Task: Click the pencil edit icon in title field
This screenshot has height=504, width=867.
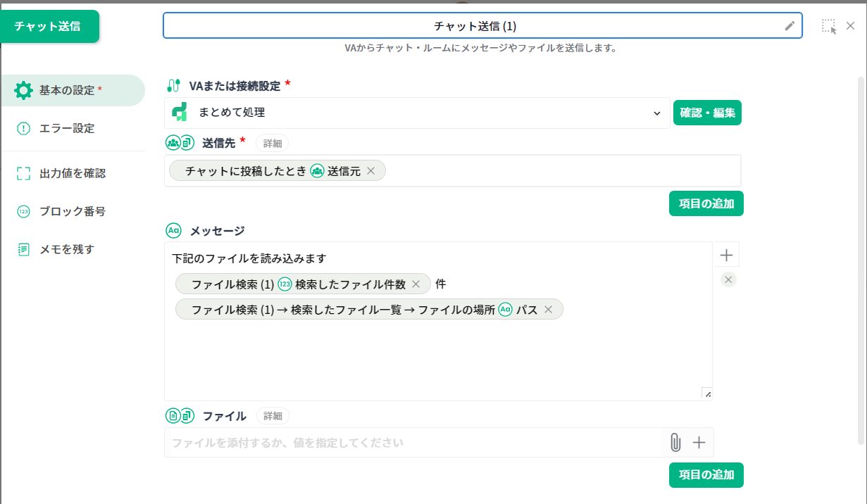Action: coord(790,26)
